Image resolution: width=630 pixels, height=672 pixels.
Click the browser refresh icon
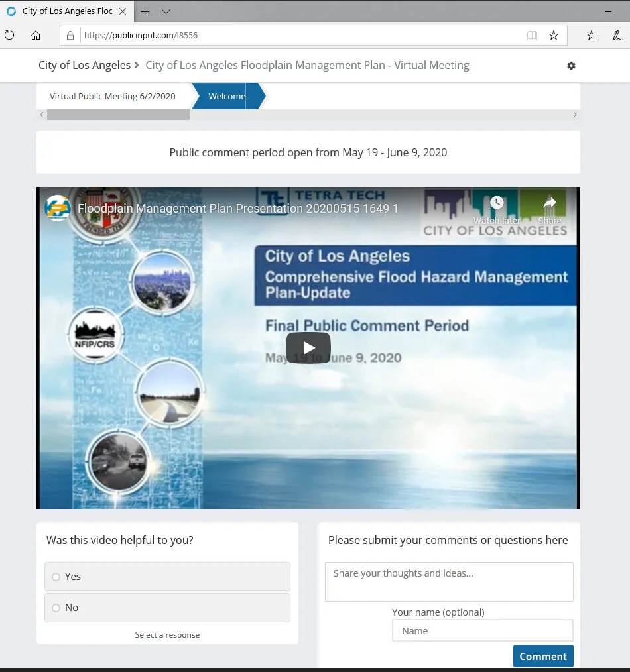coord(9,35)
